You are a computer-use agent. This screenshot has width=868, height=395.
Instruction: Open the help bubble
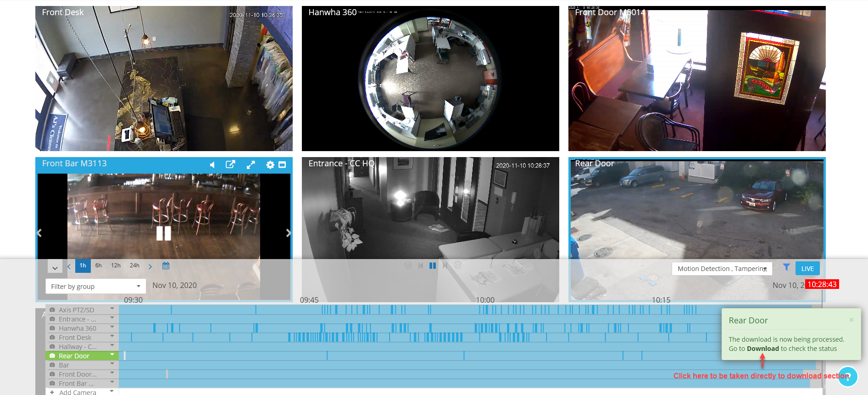(x=847, y=377)
